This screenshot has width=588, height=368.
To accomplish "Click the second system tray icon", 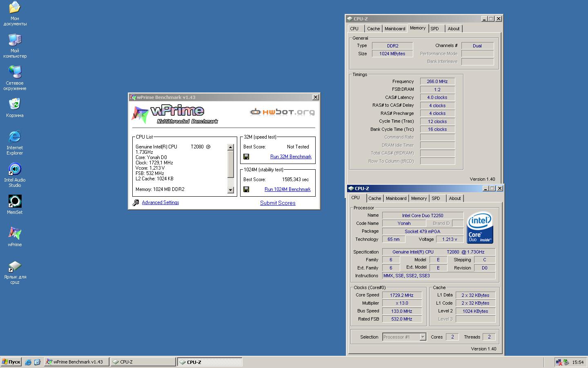I will coord(566,362).
